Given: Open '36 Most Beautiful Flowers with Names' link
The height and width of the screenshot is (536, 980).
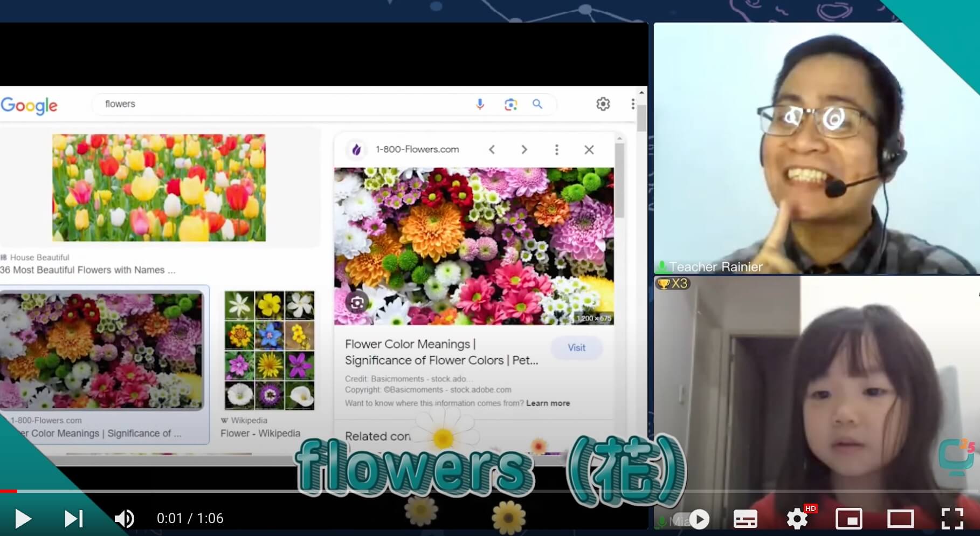Looking at the screenshot, I should 88,270.
